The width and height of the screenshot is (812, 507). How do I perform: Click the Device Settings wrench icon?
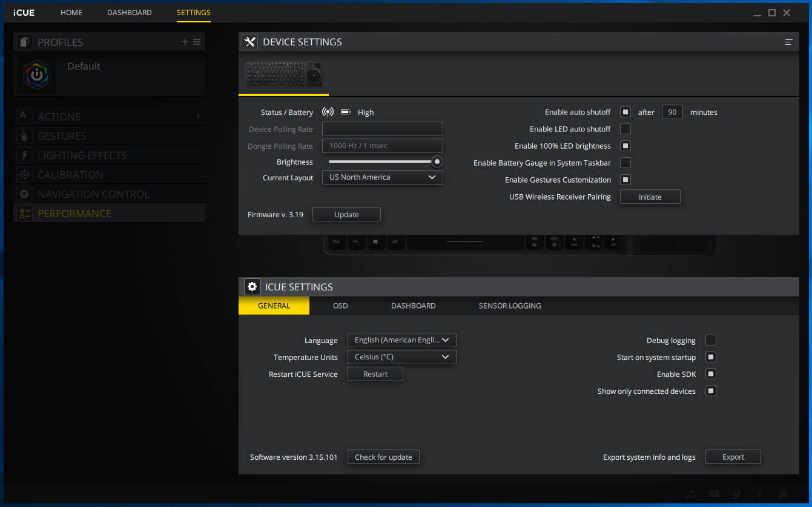(x=249, y=42)
